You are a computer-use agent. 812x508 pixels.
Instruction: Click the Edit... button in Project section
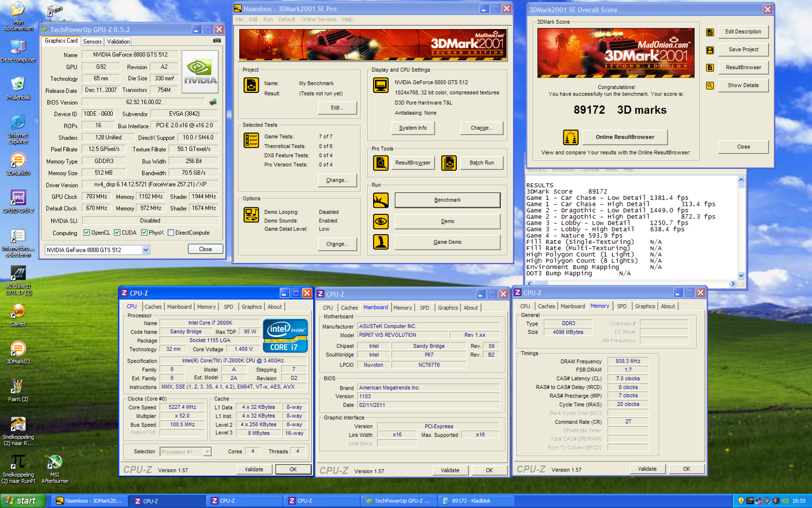pyautogui.click(x=337, y=108)
